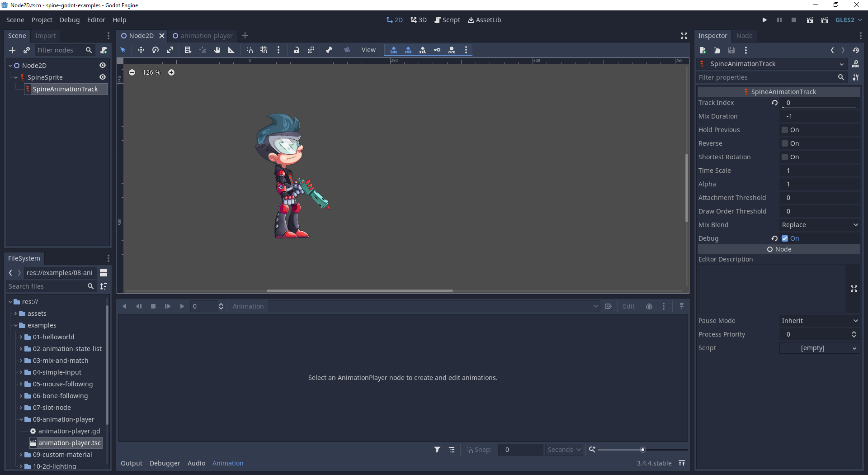Toggle scale keys (scl) mask
Screen dimensions: 868x475
[423, 50]
